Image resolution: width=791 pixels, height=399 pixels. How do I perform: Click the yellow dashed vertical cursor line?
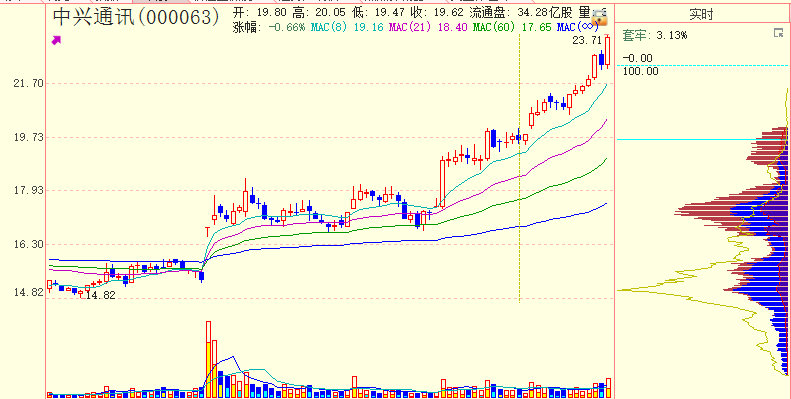click(x=519, y=169)
